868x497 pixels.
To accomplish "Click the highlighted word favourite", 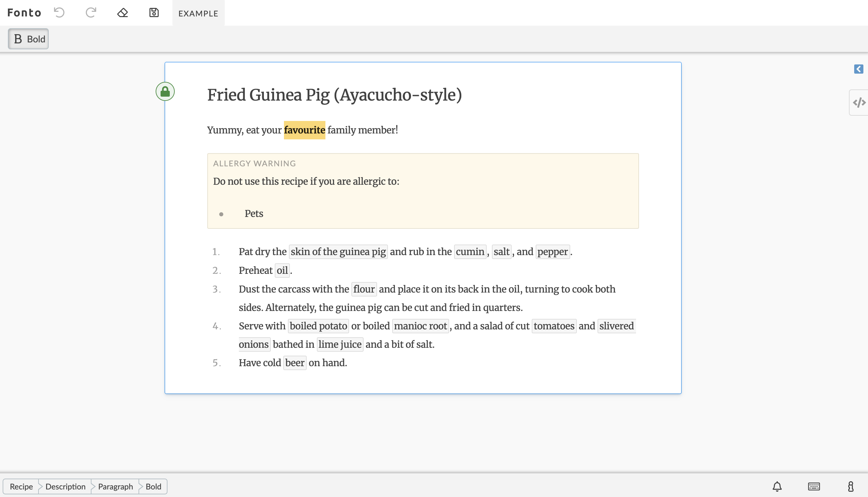I will click(x=304, y=130).
